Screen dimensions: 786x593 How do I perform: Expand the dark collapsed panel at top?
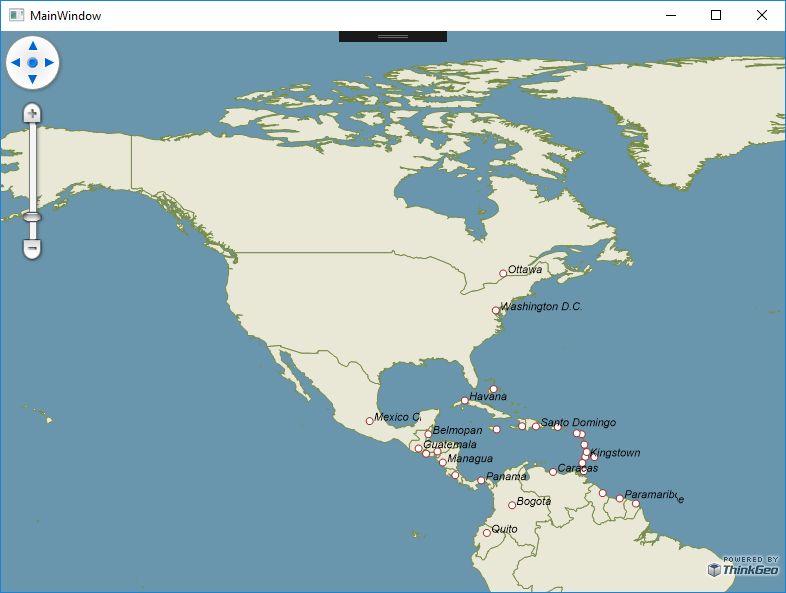[x=392, y=36]
